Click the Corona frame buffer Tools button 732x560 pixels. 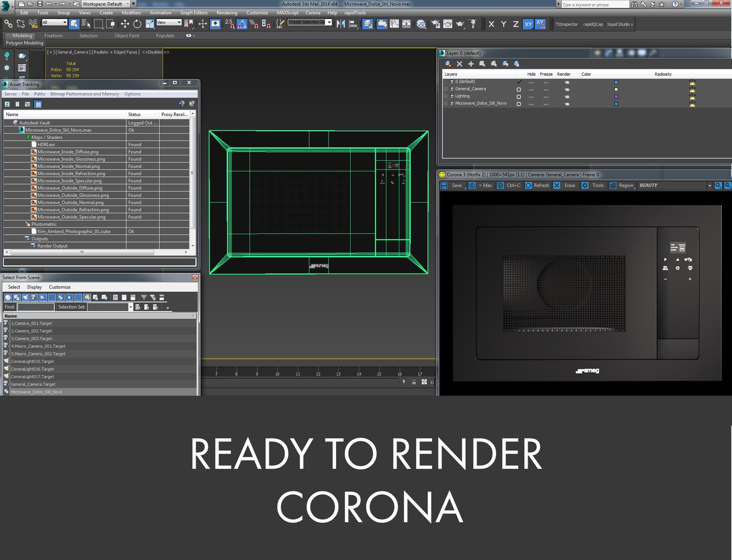[x=592, y=185]
